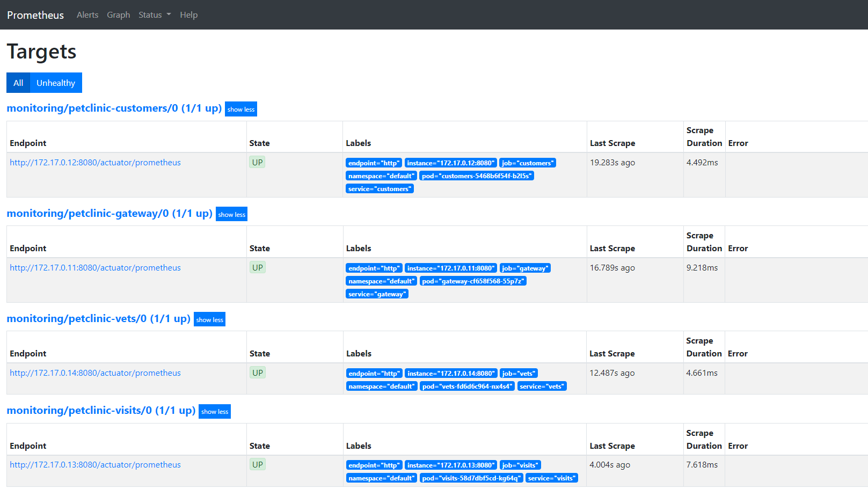Click label pod="gateway-cf658f568-55p7z"
The image size is (868, 496).
[473, 281]
